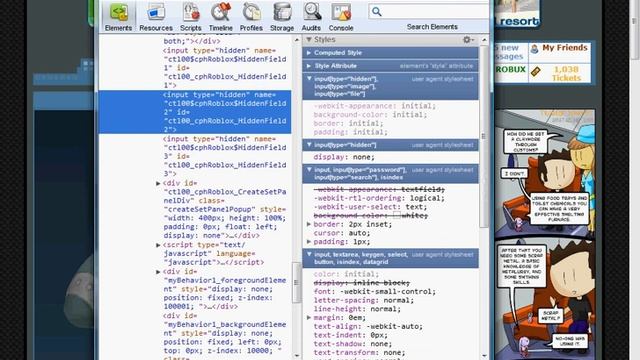The height and width of the screenshot is (360, 640).
Task: Click the font: -webkit-small-control property
Action: (374, 291)
